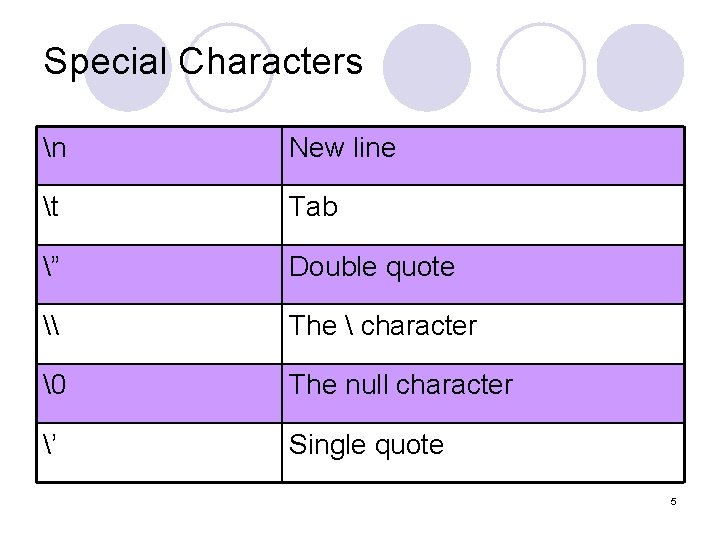Click the \" escape sequence cell
Screen dimensions: 720x540
tap(159, 275)
